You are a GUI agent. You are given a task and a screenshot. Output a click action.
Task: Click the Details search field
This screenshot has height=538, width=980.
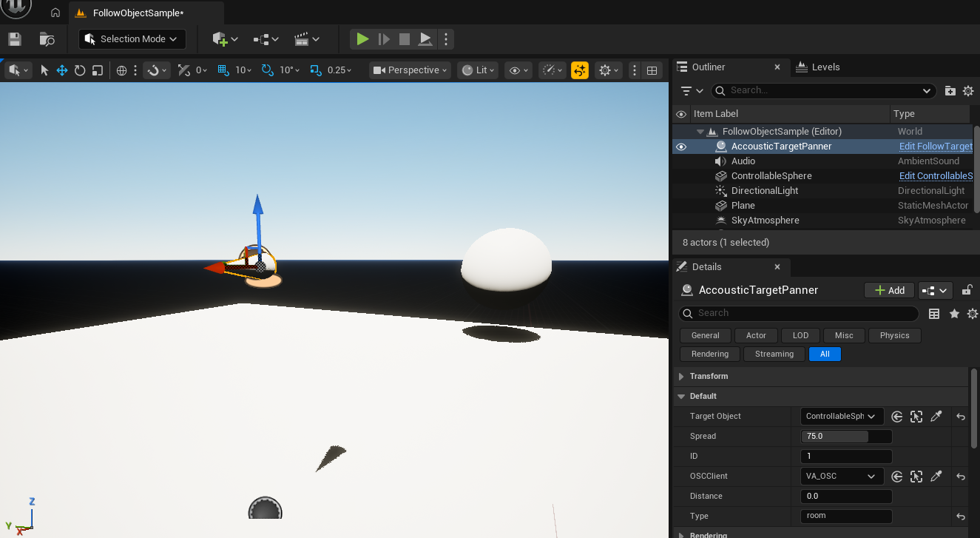click(x=799, y=313)
